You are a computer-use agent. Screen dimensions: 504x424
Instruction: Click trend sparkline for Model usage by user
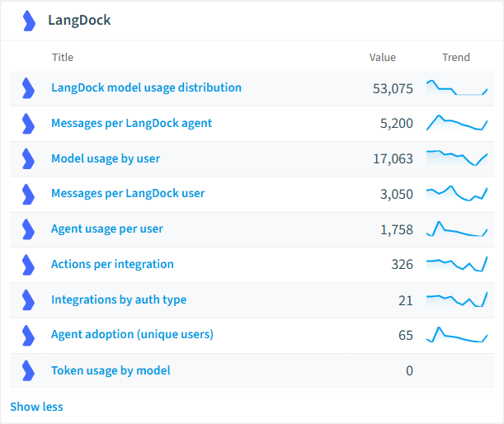(457, 158)
